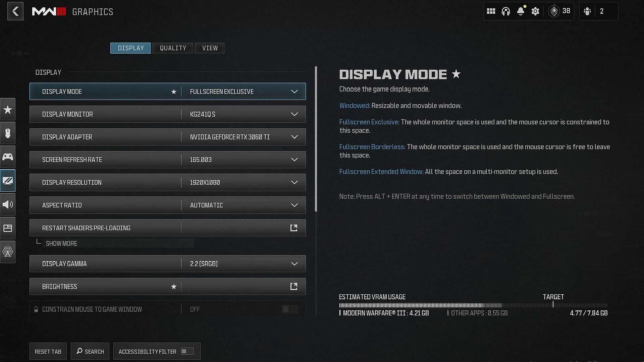Image resolution: width=644 pixels, height=362 pixels.
Task: Expand the DISPLAY RESOLUTION dropdown
Action: click(294, 182)
